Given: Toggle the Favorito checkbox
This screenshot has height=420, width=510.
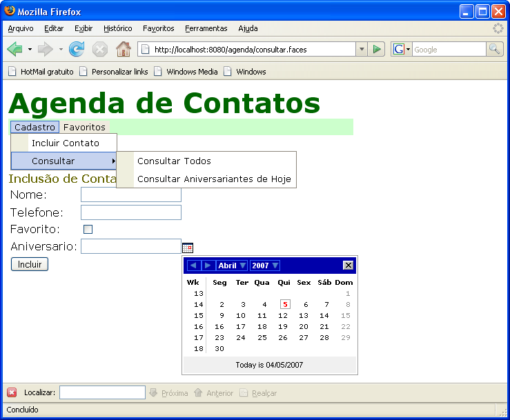Looking at the screenshot, I should pos(88,229).
